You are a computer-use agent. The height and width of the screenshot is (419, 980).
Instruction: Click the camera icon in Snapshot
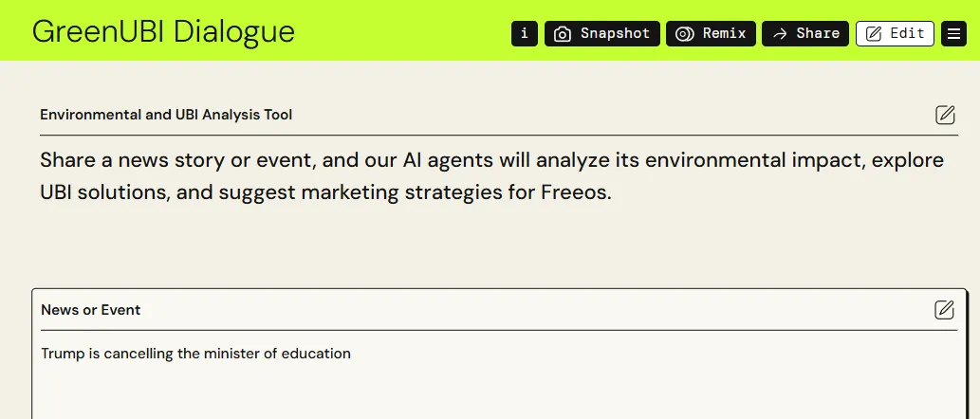[563, 34]
